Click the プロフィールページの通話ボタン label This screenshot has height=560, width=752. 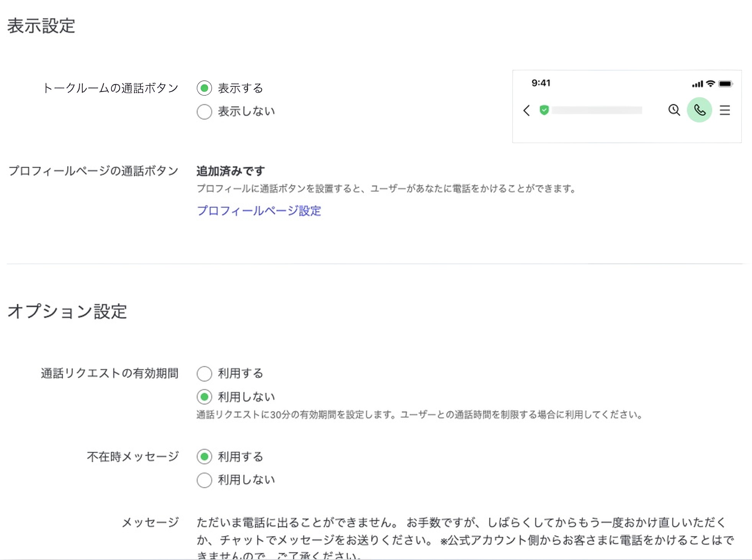click(x=93, y=171)
